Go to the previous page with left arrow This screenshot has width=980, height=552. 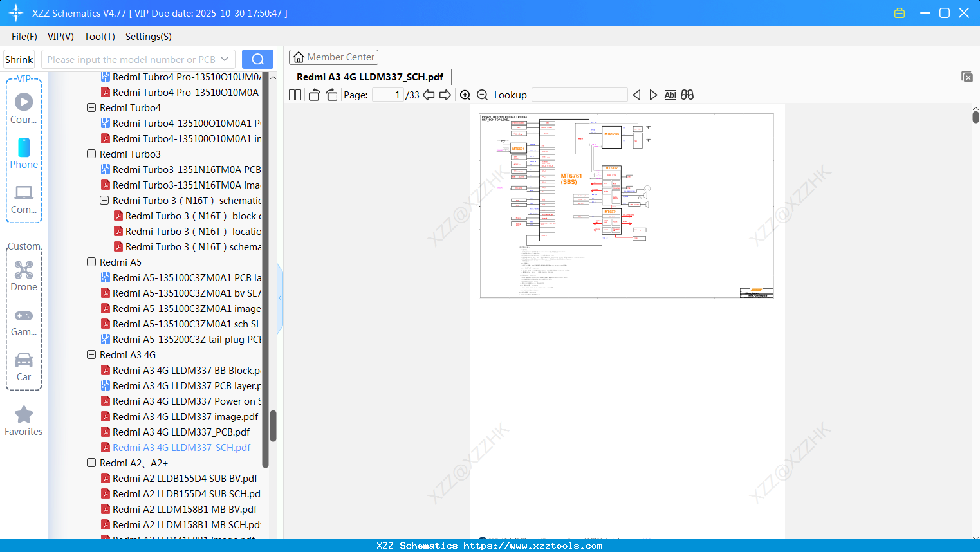click(429, 95)
